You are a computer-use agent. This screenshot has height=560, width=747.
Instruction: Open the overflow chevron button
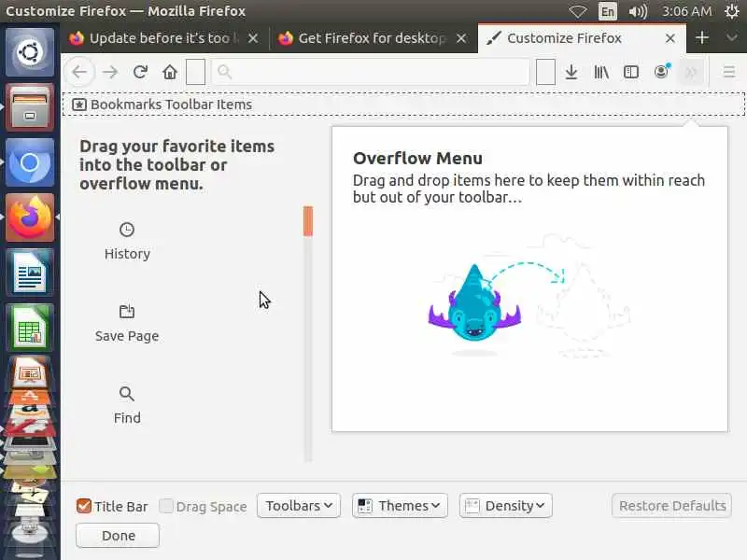691,73
